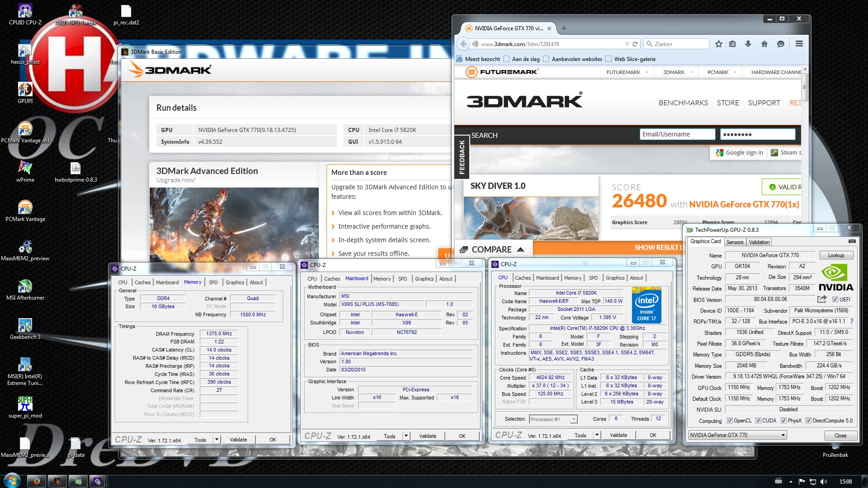The height and width of the screenshot is (488, 868).
Task: Open Graphics tab in Mainboard CPU-Z window
Action: tap(424, 279)
